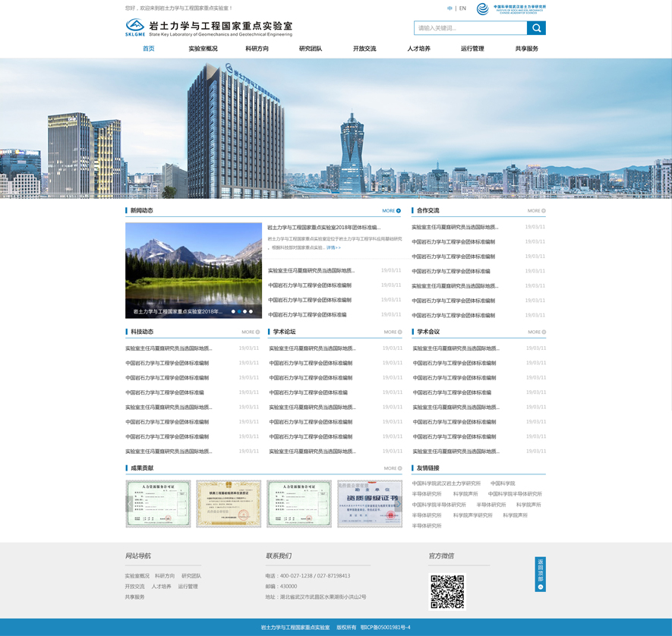Click the 鄂ICP备05001981号-4 record text
Screen dimensions: 672x636
point(385,628)
